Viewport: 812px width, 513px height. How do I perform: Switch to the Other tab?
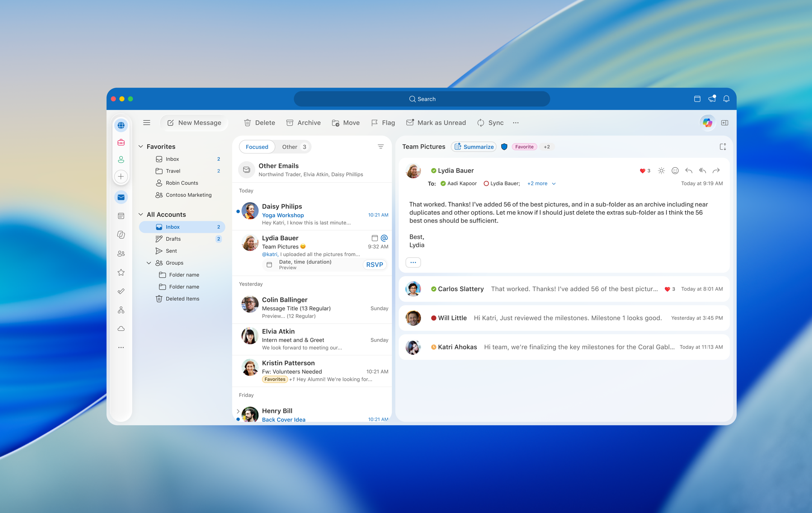(294, 147)
